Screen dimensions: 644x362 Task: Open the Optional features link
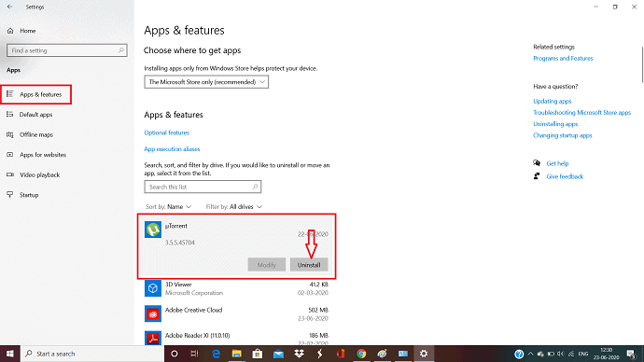click(x=167, y=132)
